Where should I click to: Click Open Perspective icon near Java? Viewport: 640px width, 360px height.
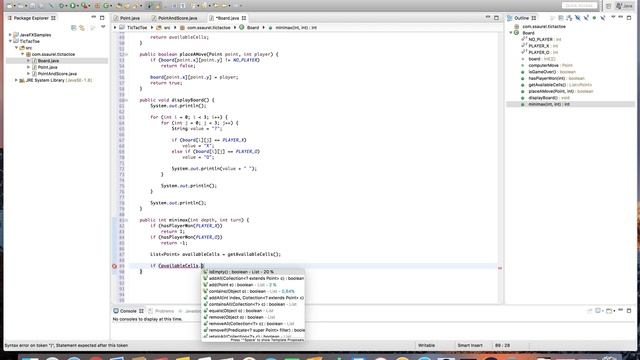[609, 6]
